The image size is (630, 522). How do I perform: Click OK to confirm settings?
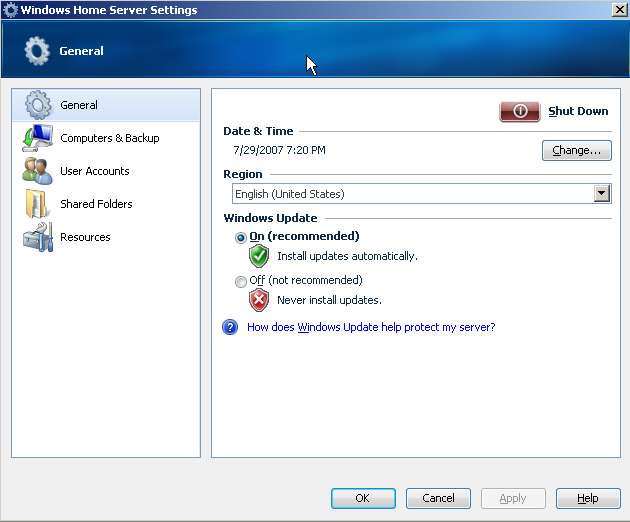pyautogui.click(x=362, y=498)
